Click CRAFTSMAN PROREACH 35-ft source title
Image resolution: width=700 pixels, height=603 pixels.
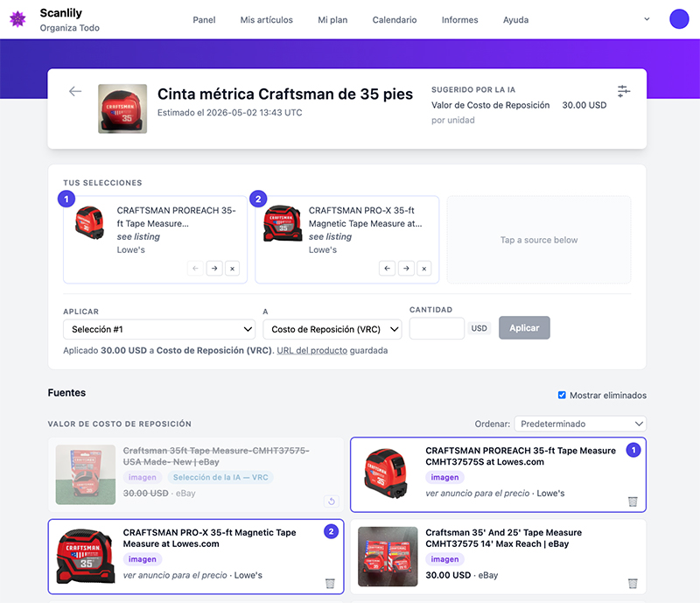tap(521, 456)
